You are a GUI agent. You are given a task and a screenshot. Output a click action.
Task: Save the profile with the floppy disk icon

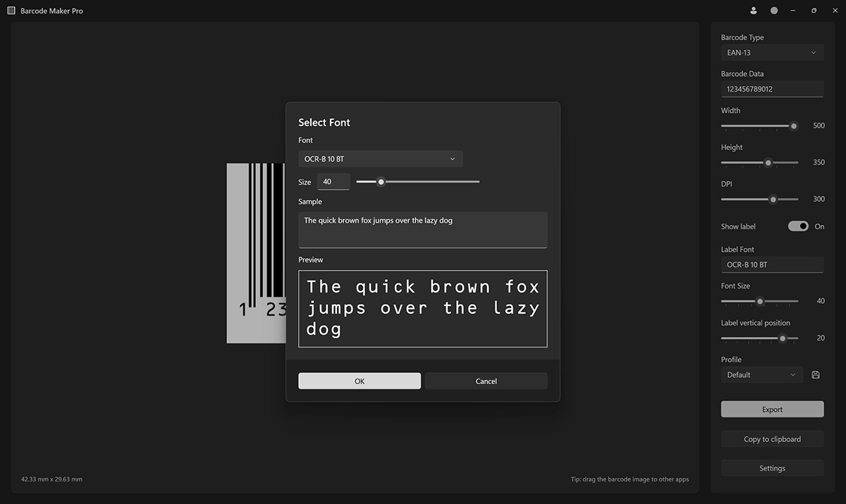816,375
